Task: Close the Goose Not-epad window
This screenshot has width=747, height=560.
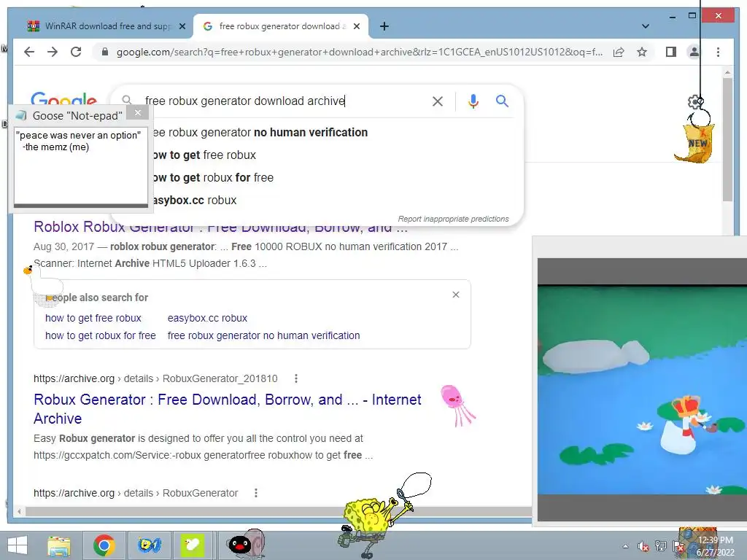Action: (138, 113)
